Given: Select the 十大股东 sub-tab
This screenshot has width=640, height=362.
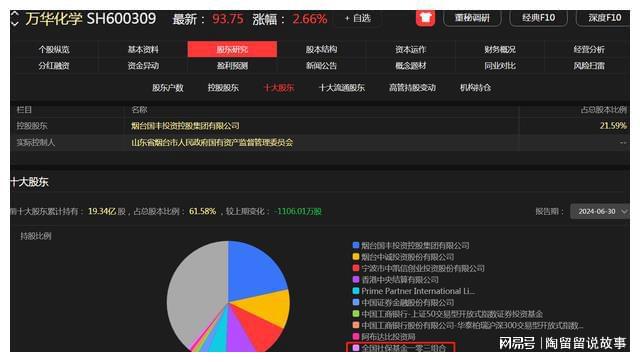Looking at the screenshot, I should [279, 88].
